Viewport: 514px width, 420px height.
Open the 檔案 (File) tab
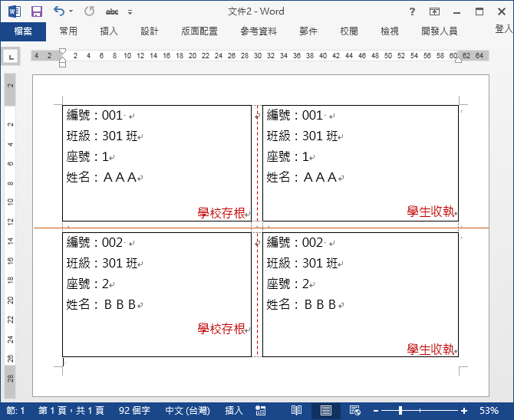pyautogui.click(x=23, y=31)
